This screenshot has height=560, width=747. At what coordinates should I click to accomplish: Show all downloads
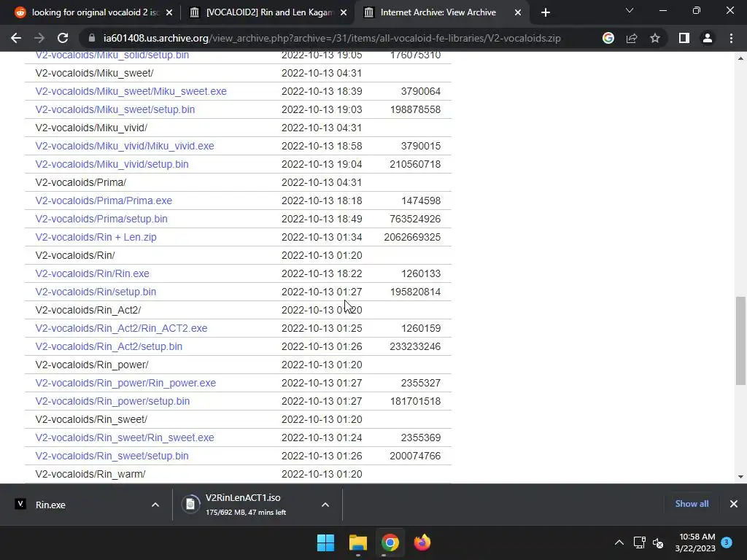(x=692, y=504)
